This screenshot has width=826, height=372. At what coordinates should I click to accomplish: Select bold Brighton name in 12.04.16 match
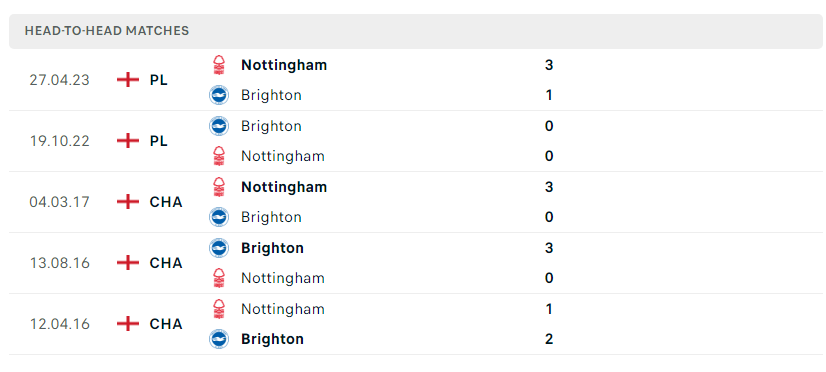point(272,339)
